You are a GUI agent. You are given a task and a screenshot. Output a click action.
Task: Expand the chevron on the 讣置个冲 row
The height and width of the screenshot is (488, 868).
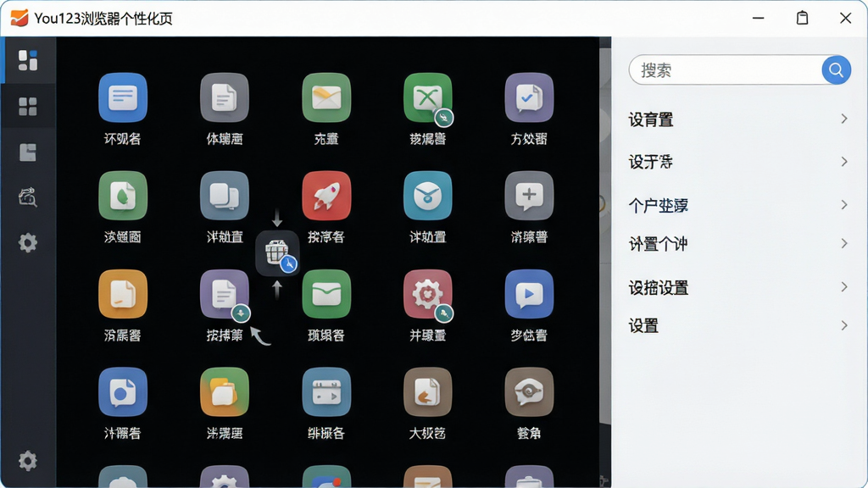[x=843, y=243]
